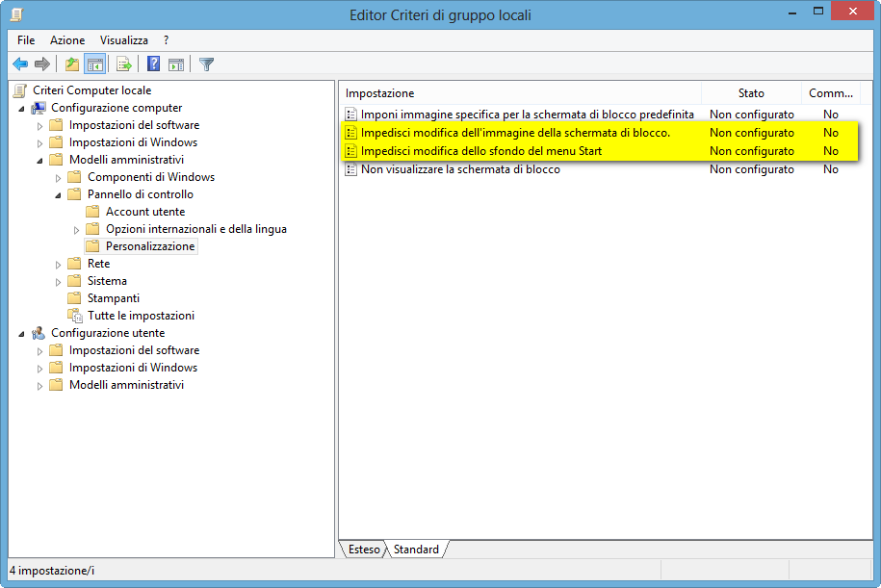
Task: Select Tutte le impostazioni tree item
Action: click(x=141, y=316)
